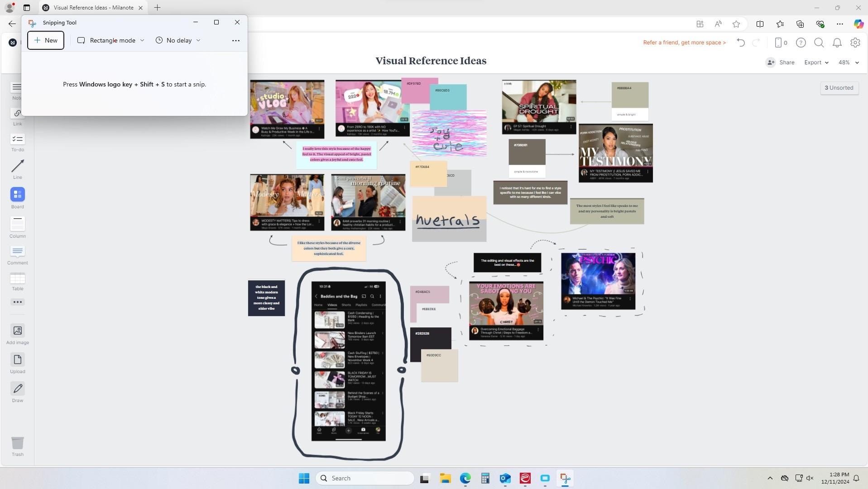The width and height of the screenshot is (868, 489).
Task: Click the Windows taskbar Search box
Action: (x=365, y=478)
